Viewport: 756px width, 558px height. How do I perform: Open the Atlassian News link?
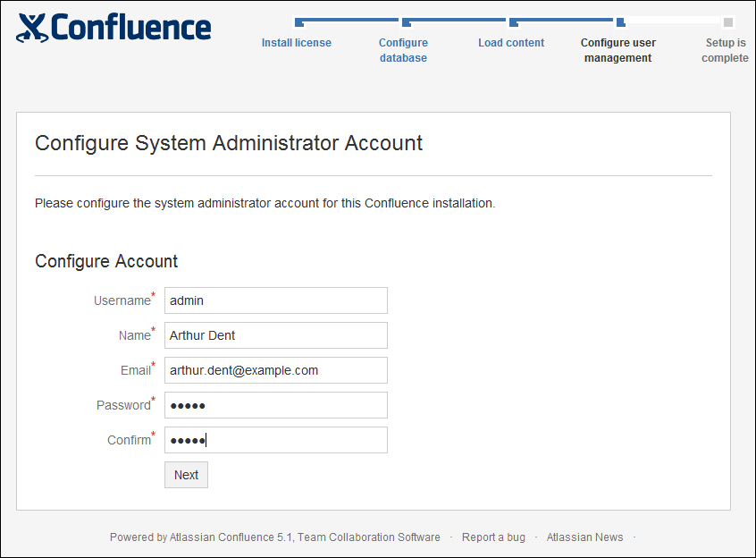tap(584, 537)
